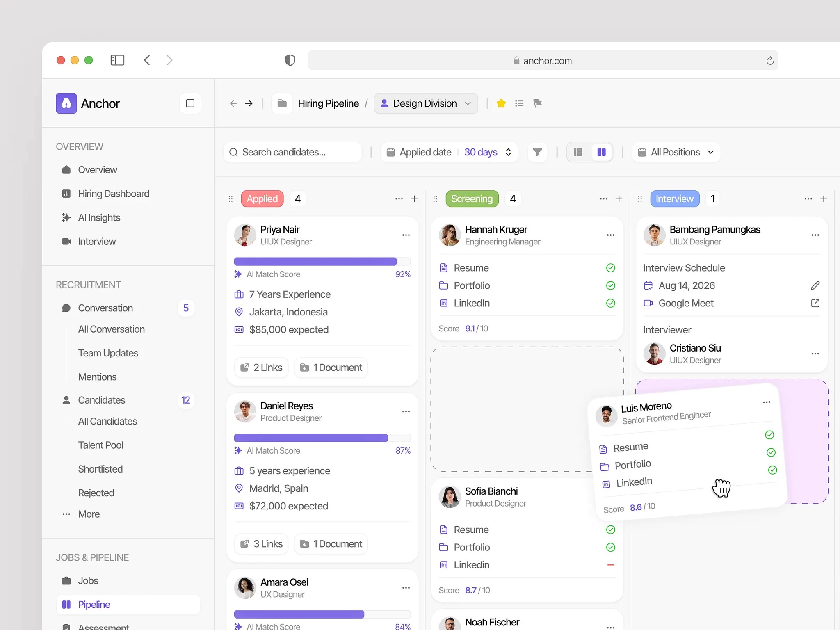This screenshot has width=840, height=630.
Task: Open the All Positions dropdown
Action: [676, 152]
